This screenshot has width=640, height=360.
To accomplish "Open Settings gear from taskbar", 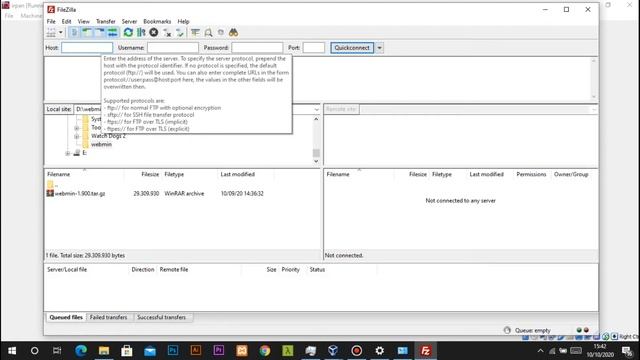I will 380,351.
